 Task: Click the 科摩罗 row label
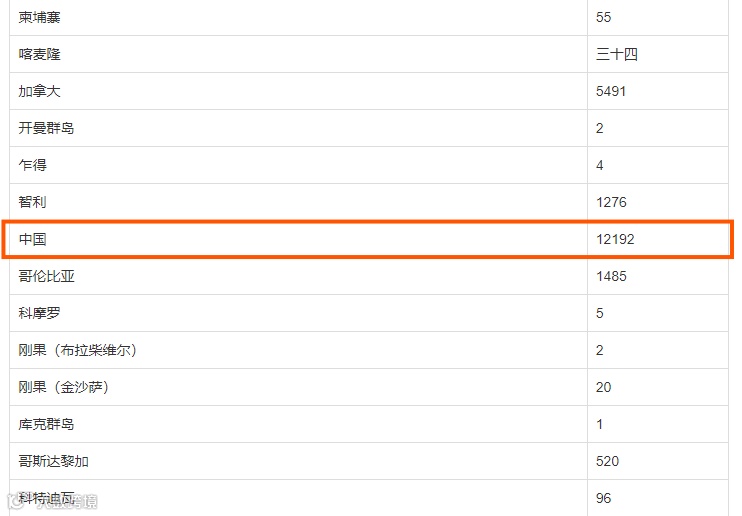click(39, 313)
